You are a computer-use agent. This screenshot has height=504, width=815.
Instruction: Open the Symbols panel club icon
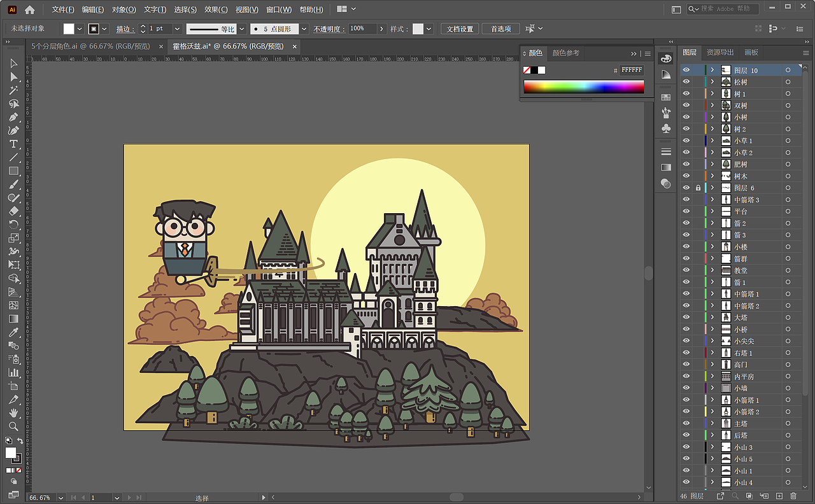[x=666, y=129]
